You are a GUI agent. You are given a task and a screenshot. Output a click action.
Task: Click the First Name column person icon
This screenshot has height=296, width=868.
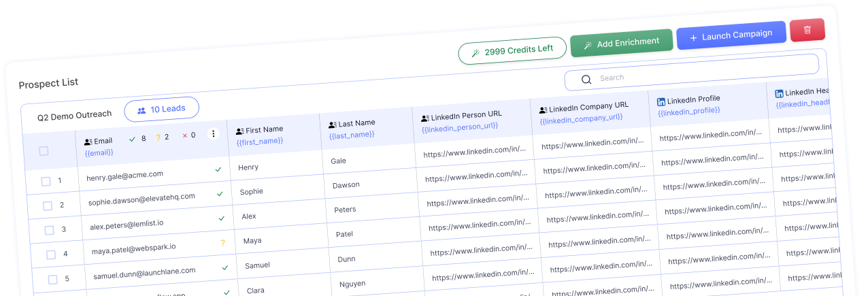point(240,131)
